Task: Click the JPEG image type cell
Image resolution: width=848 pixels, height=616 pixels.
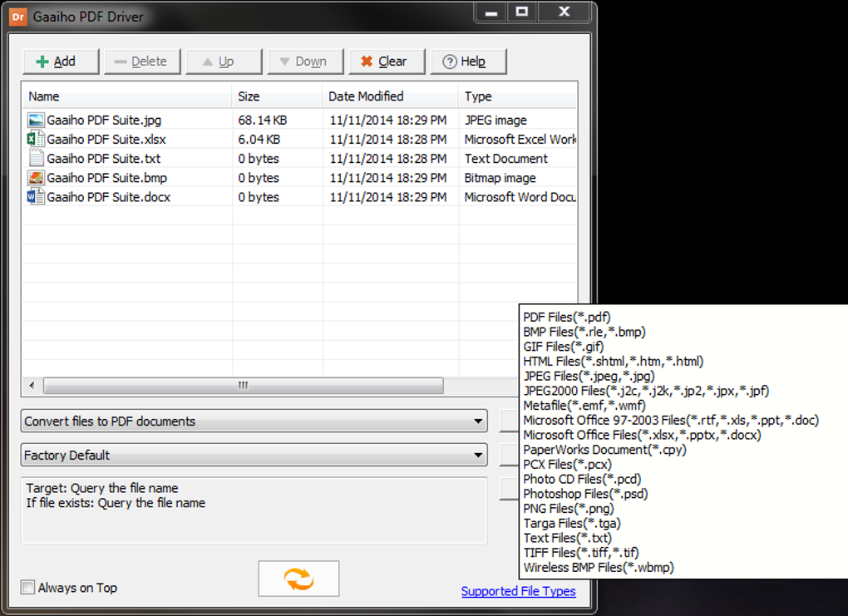Action: pos(495,120)
